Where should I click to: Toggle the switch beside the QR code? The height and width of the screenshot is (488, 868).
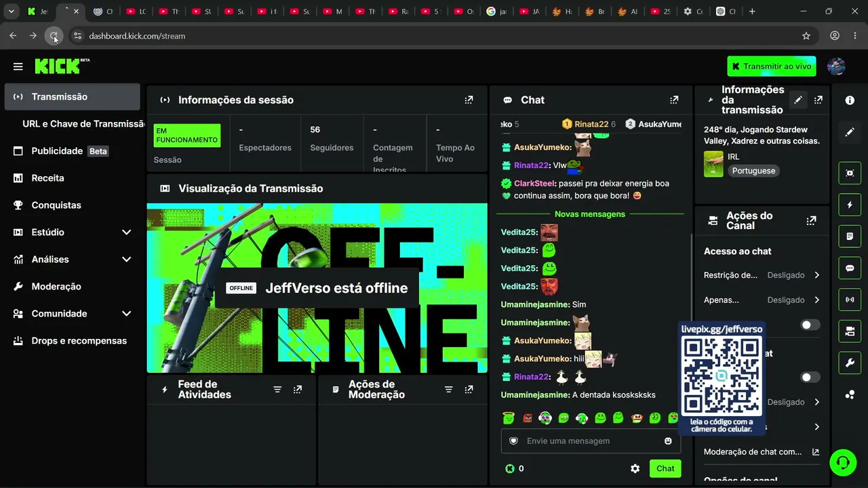[810, 378]
